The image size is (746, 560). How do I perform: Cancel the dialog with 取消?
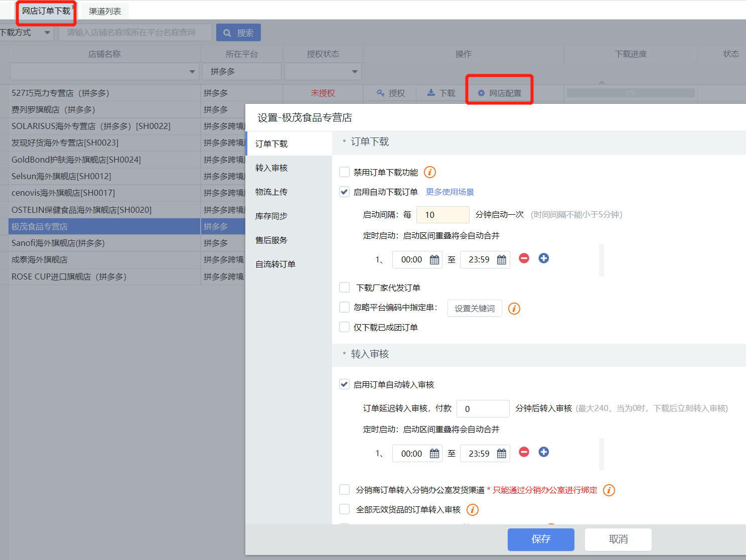click(618, 539)
